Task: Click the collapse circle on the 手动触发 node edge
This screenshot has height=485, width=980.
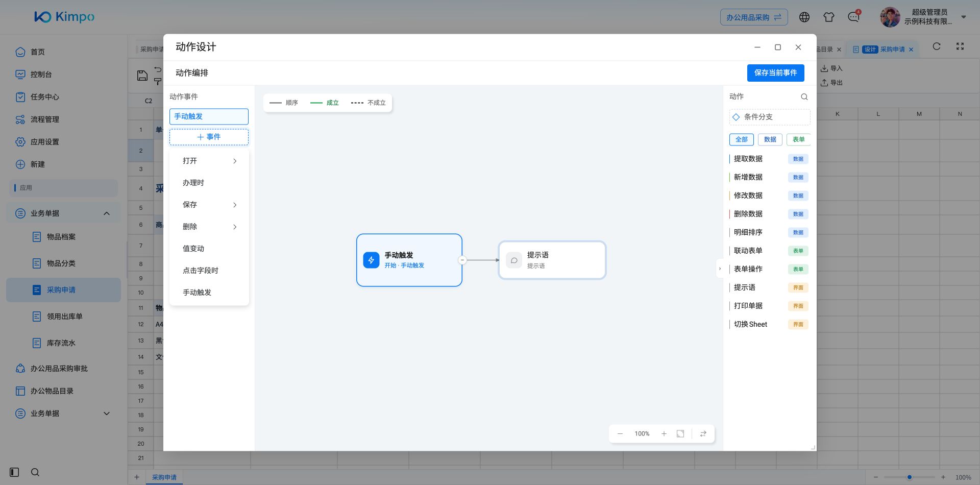Action: point(462,260)
